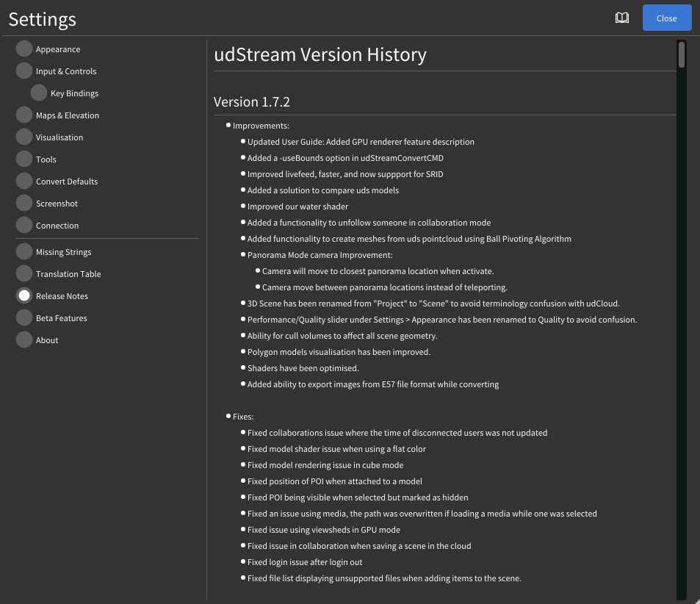Open the user guide book icon
Screen dimensions: 700x604
621,18
